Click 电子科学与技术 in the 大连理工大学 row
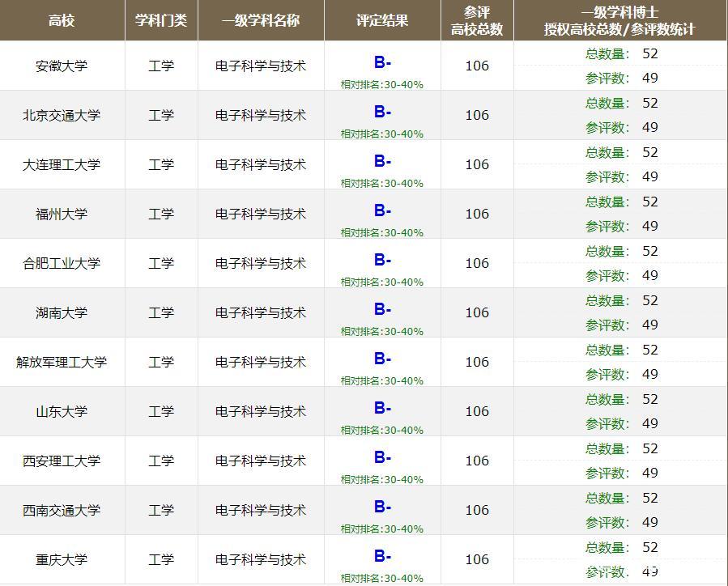This screenshot has width=728, height=586. coord(261,164)
